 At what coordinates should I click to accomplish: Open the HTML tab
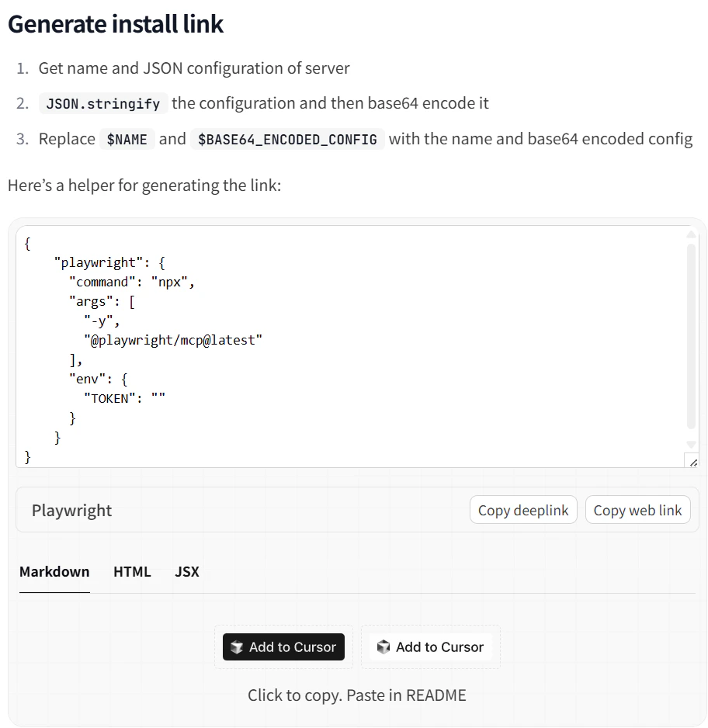click(x=132, y=571)
